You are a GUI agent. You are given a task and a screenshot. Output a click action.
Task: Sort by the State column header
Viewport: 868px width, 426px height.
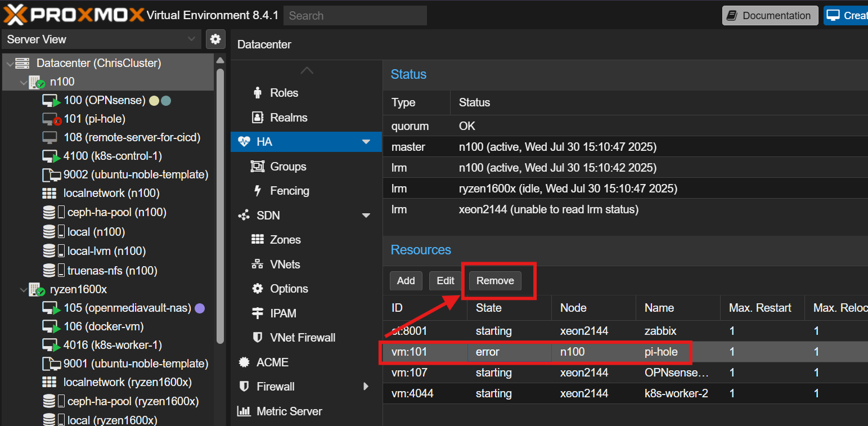pos(509,308)
